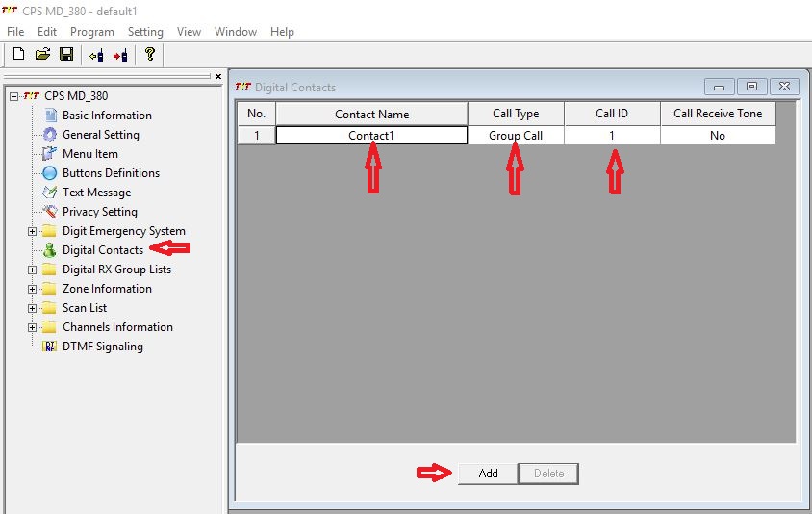Select Buttons Definitions in the tree
The image size is (812, 514).
coord(111,173)
